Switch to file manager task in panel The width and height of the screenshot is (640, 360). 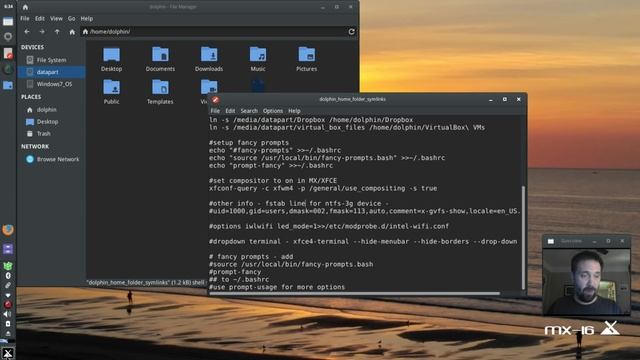click(8, 85)
